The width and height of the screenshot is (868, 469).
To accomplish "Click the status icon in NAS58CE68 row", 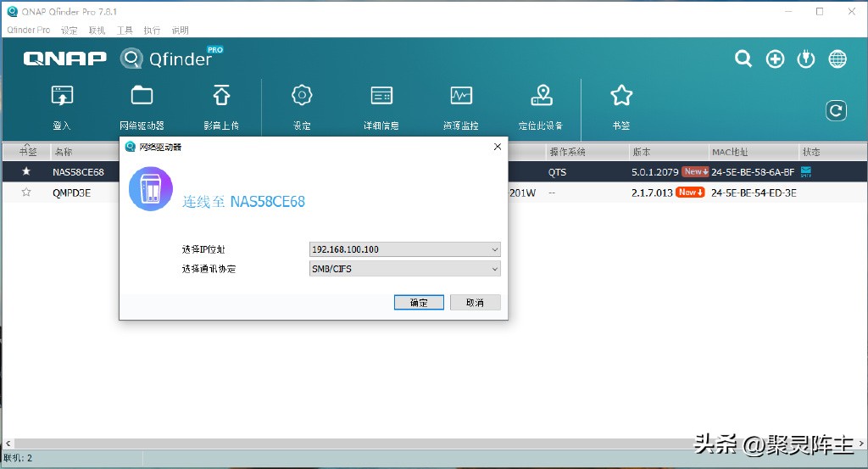I will pos(806,171).
